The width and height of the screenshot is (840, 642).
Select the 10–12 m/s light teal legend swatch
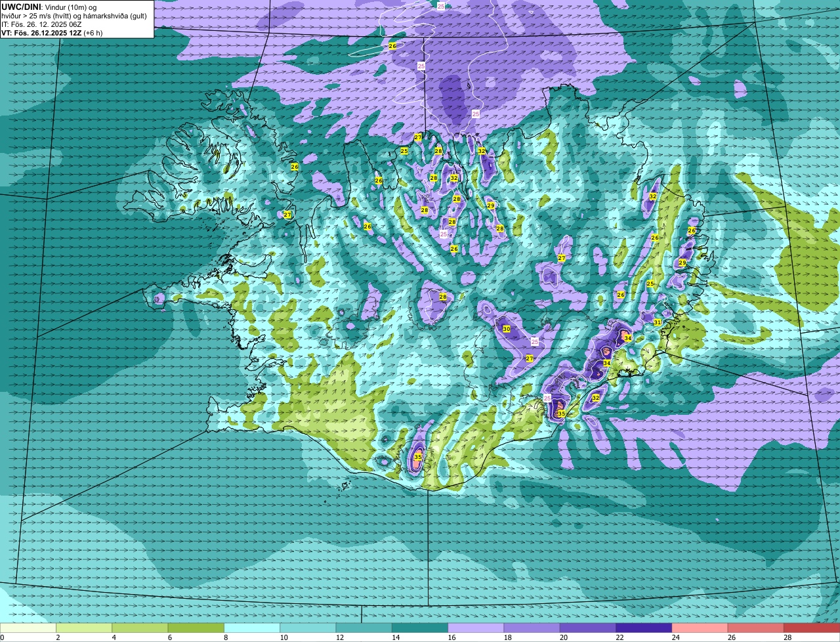(x=308, y=628)
